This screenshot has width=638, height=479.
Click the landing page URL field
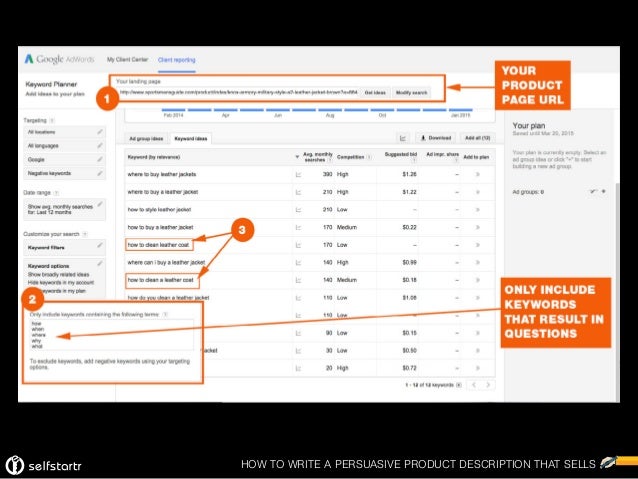pyautogui.click(x=238, y=92)
